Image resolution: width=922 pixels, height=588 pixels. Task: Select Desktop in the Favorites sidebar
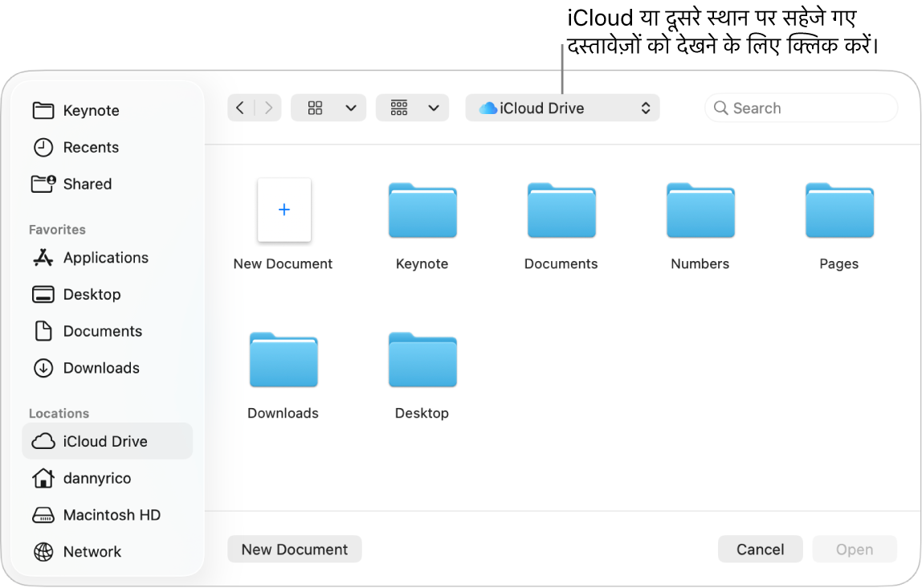point(76,294)
